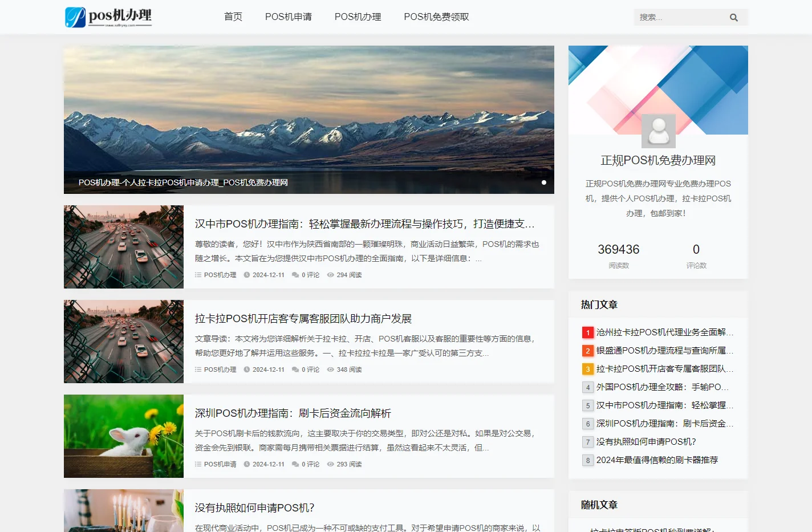Image resolution: width=812 pixels, height=532 pixels.
Task: Click the POS机办理 site logo
Action: [x=108, y=17]
